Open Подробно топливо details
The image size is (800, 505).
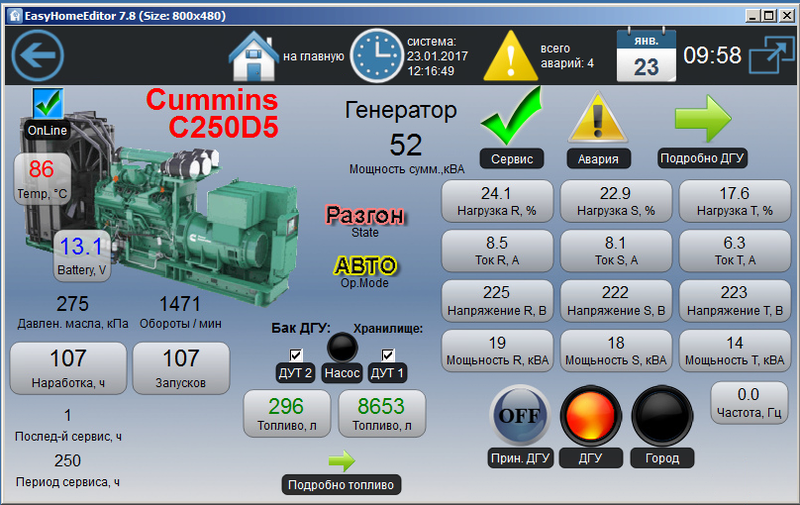pyautogui.click(x=342, y=485)
